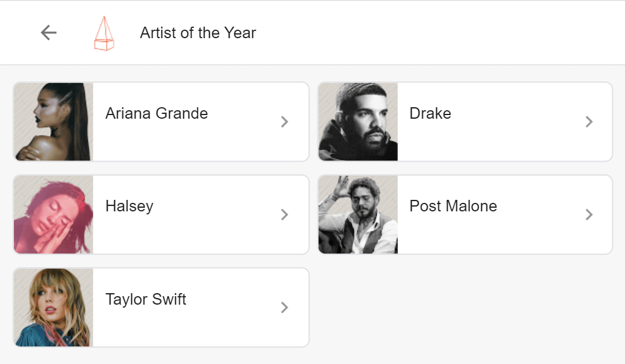Open the Drake chevron arrow
Image resolution: width=625 pixels, height=364 pixels.
tap(589, 122)
